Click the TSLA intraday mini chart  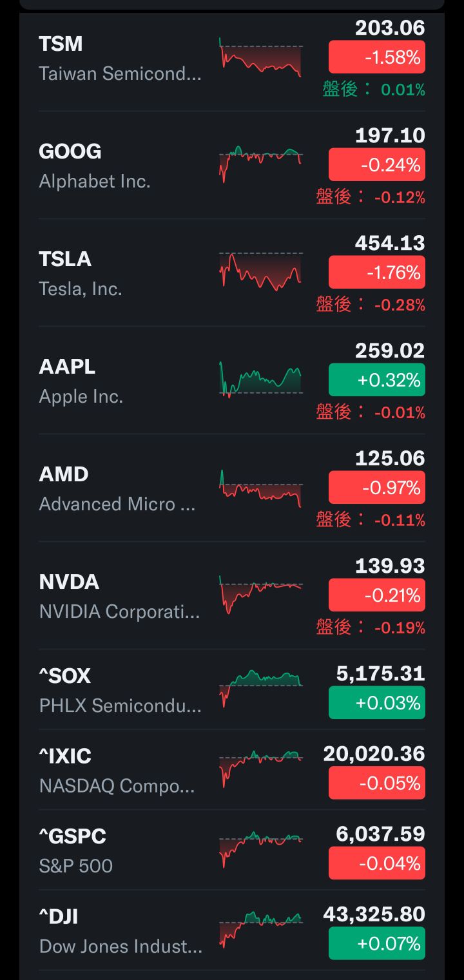[260, 271]
